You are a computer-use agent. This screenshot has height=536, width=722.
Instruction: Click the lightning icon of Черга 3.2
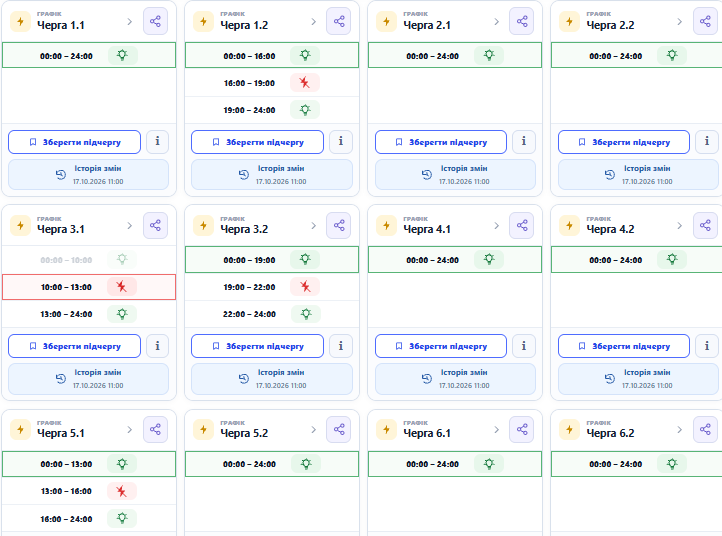(204, 226)
